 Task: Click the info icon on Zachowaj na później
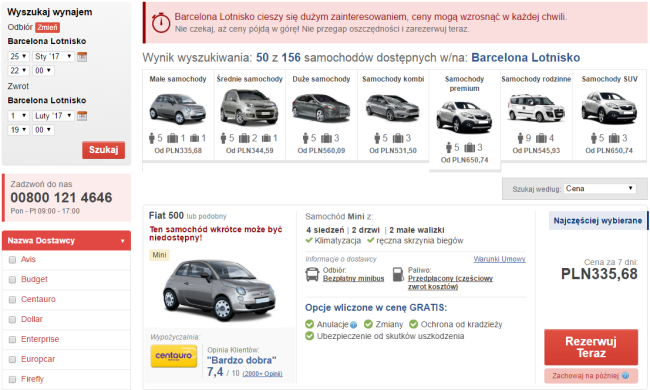pos(625,375)
